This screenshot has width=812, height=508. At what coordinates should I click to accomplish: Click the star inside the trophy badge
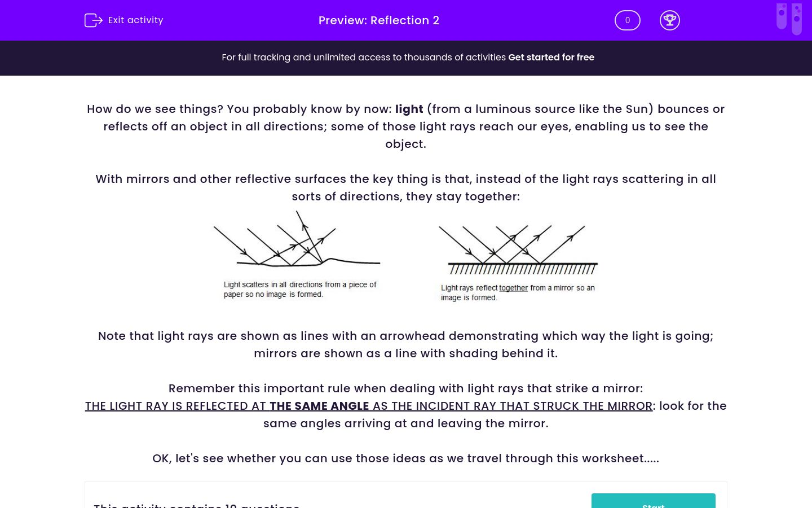670,19
